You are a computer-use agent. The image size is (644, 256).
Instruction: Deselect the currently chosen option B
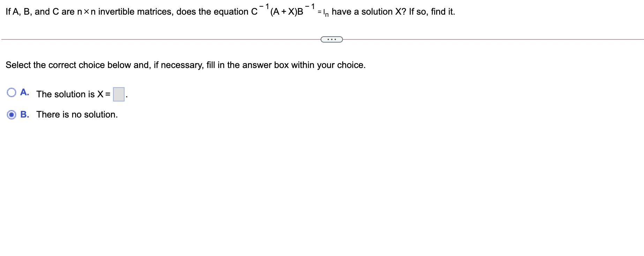pyautogui.click(x=12, y=114)
